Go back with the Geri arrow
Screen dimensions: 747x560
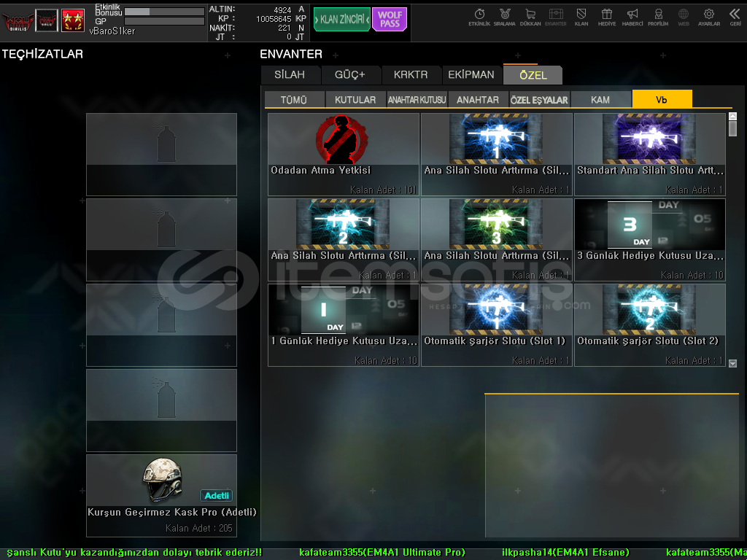(x=735, y=17)
